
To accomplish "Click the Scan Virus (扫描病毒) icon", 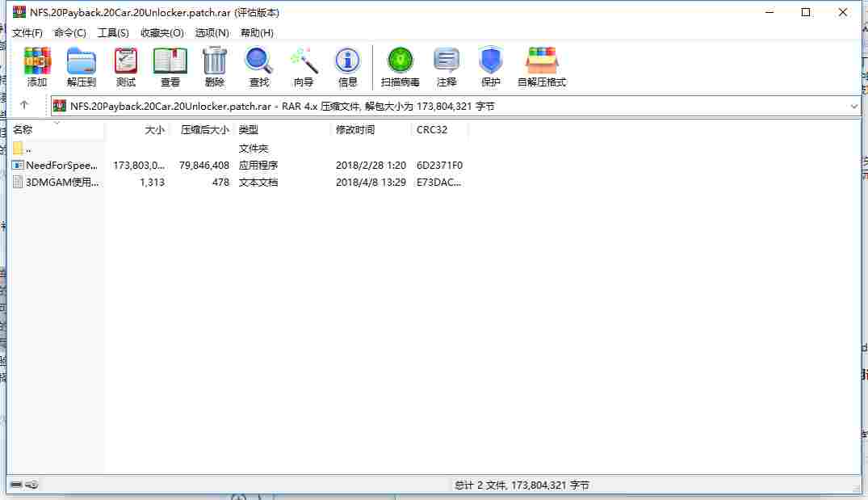I will (400, 61).
